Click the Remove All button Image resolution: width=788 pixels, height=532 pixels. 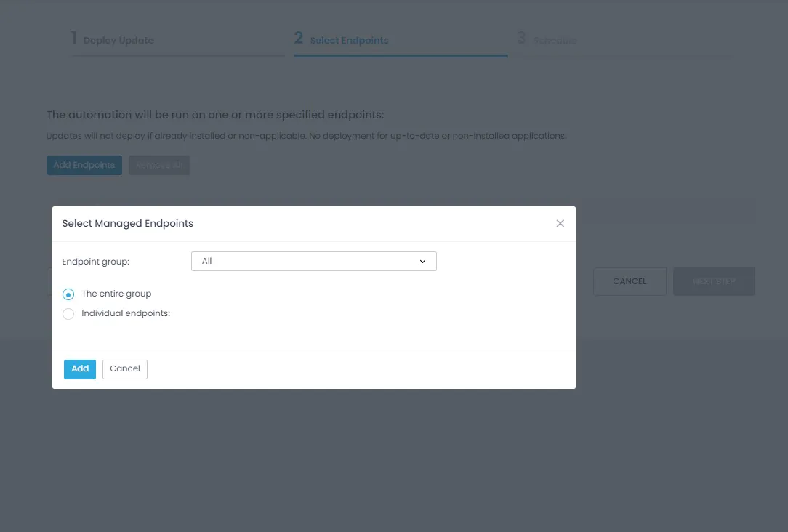pyautogui.click(x=159, y=165)
